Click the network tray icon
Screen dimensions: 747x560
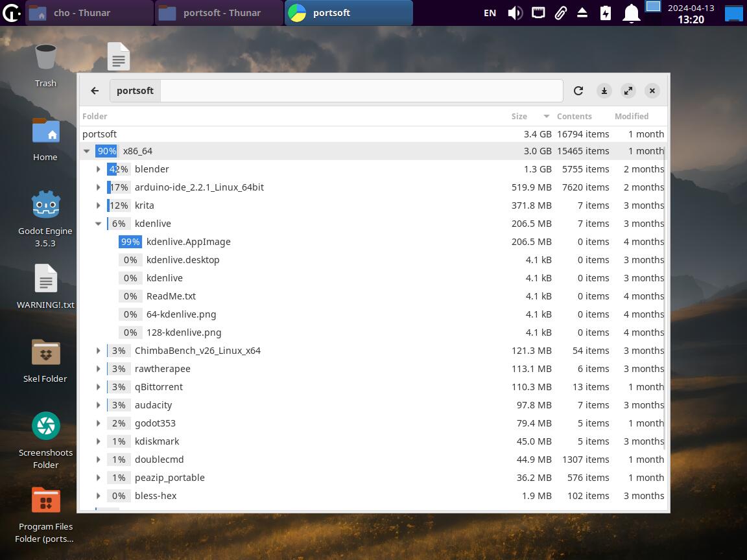coord(538,12)
